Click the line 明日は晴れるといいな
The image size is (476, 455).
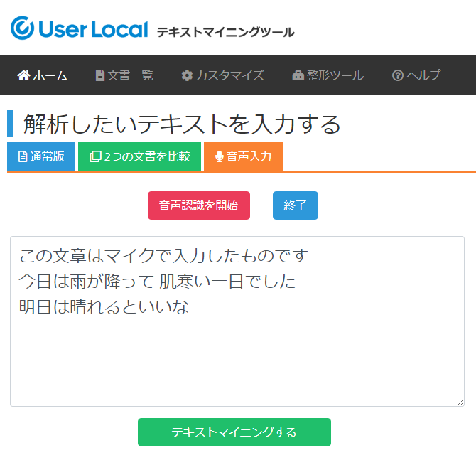pyautogui.click(x=104, y=307)
